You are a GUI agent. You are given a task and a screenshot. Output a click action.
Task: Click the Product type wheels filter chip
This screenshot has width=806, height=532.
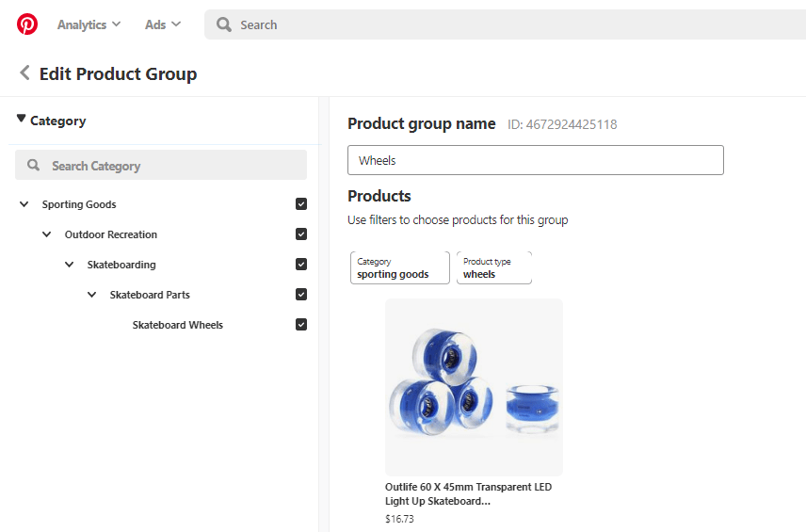[x=494, y=267]
